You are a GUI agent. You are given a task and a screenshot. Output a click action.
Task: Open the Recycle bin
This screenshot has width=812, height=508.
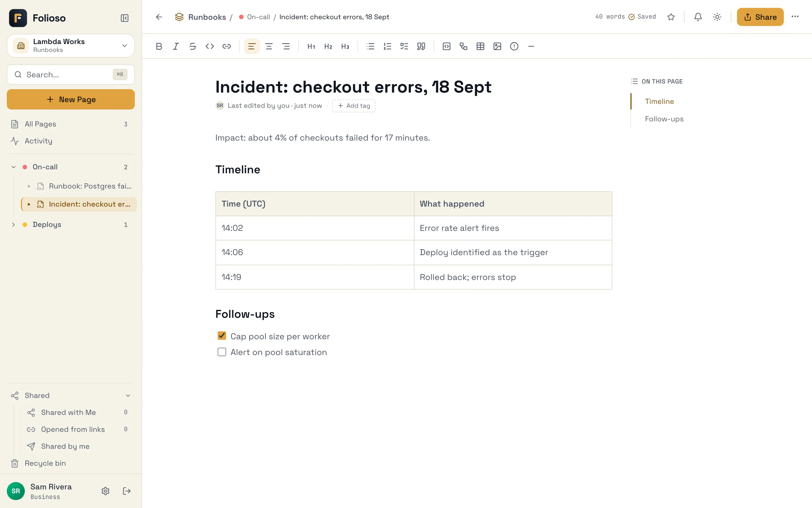point(71,463)
